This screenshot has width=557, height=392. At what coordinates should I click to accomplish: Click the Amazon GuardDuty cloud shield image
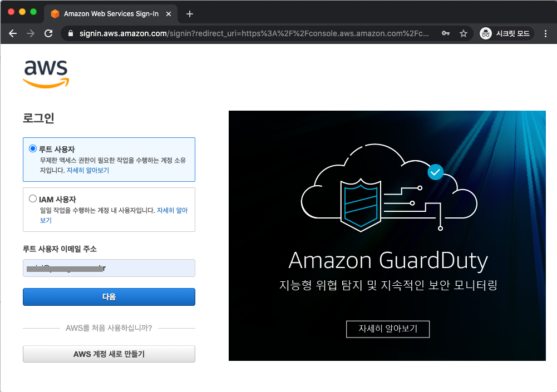(x=389, y=187)
